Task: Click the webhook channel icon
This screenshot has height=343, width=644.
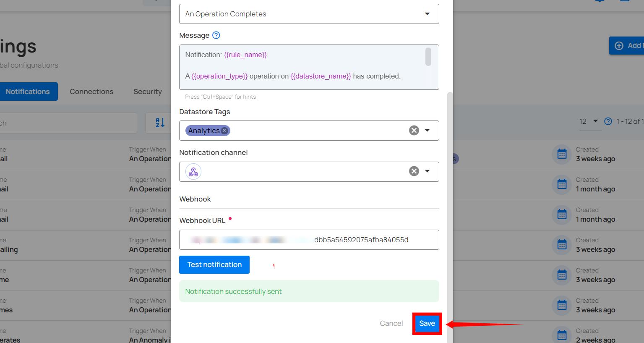Action: click(193, 172)
